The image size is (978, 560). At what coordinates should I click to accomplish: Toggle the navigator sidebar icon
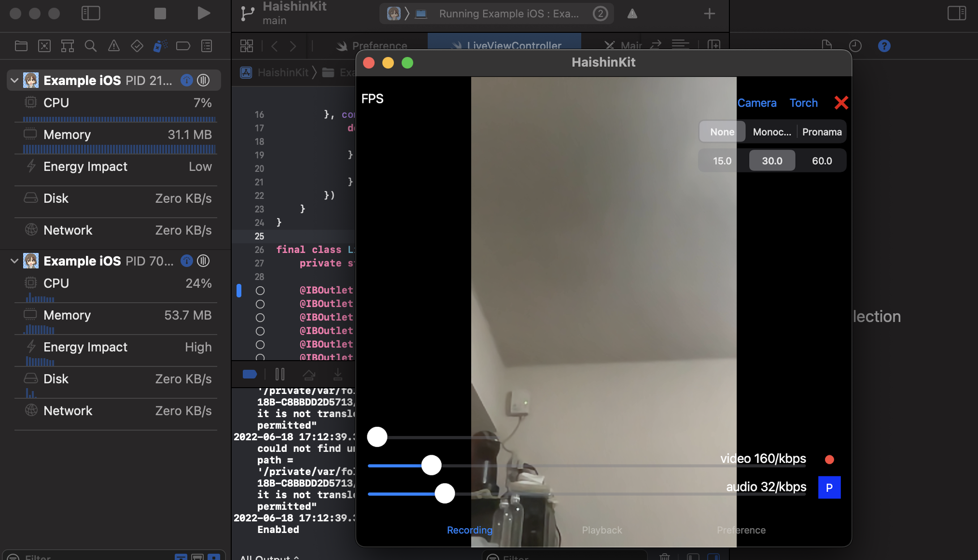pyautogui.click(x=91, y=13)
